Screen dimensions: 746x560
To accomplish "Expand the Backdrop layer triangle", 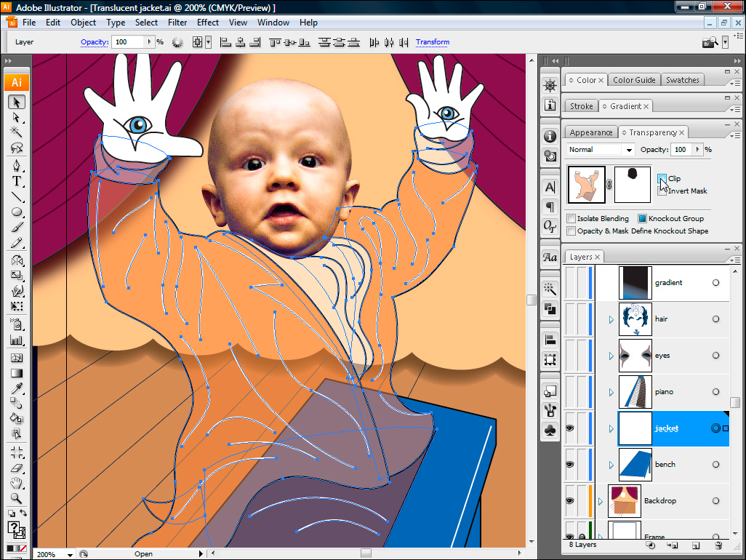I will (x=601, y=501).
